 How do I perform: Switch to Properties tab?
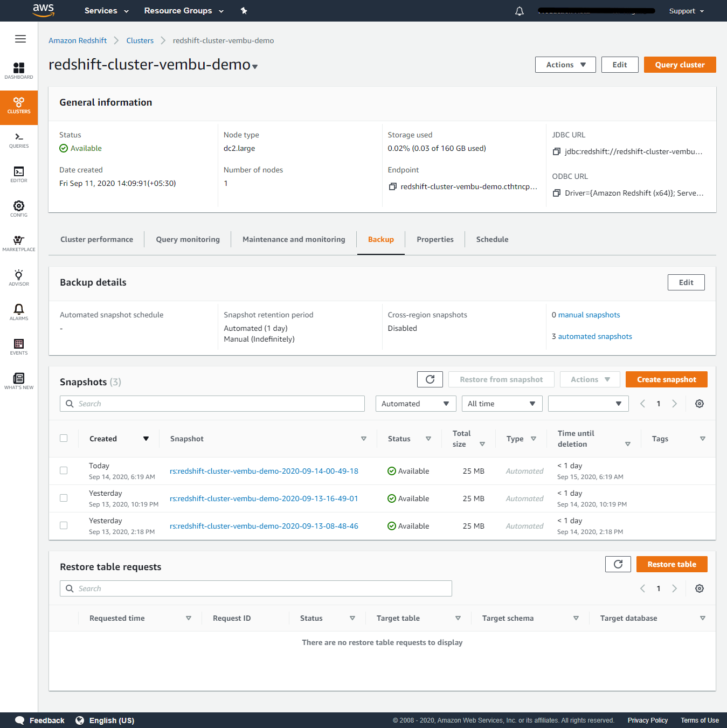tap(435, 239)
